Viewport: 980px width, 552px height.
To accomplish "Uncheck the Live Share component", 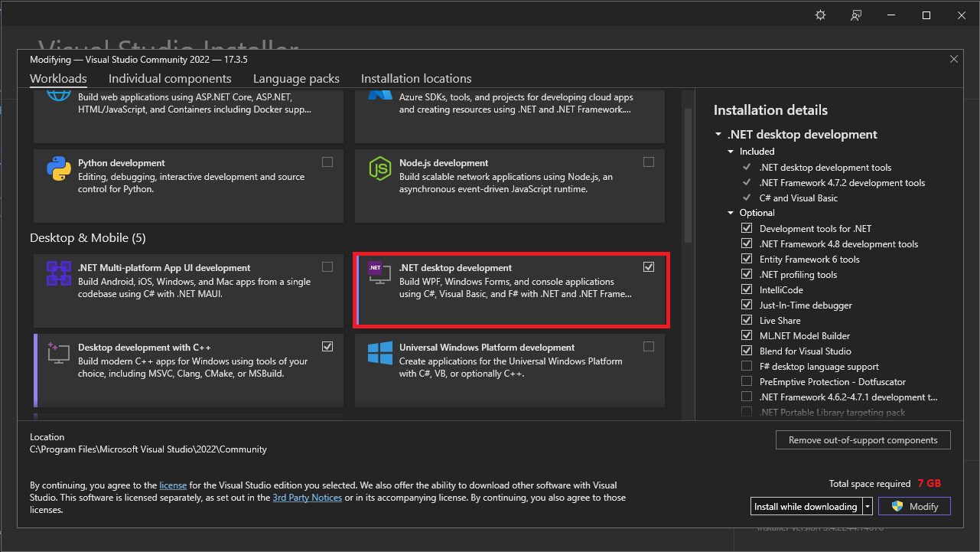I will coord(747,321).
